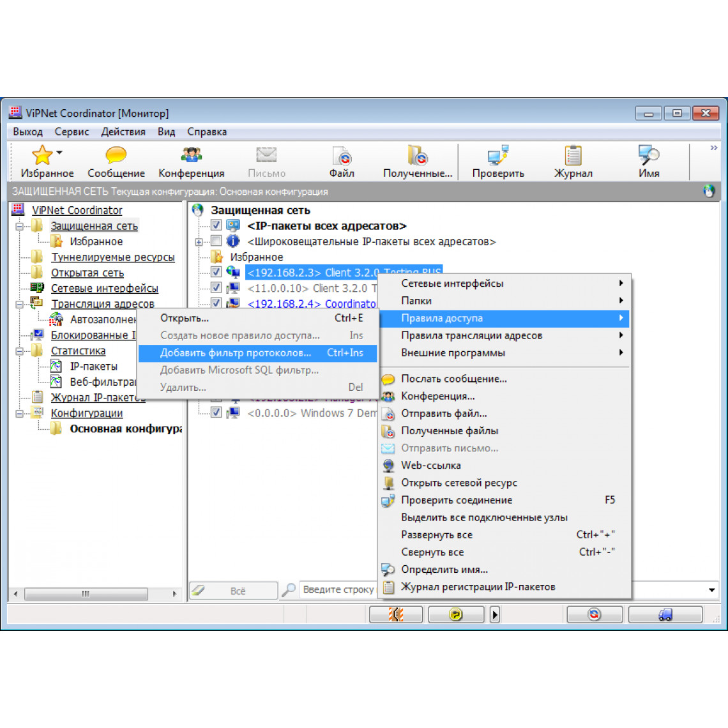728x728 pixels.
Task: Click the Автозаполнение tree node icon
Action: pyautogui.click(x=56, y=319)
